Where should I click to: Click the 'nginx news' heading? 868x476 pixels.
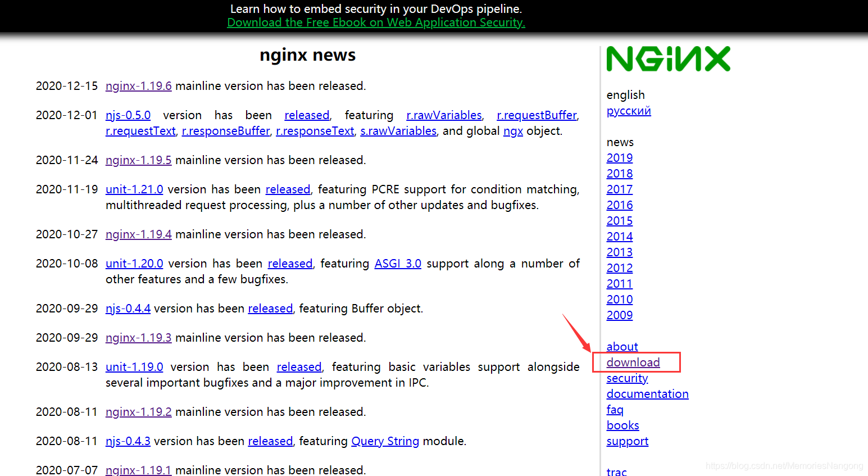point(307,55)
